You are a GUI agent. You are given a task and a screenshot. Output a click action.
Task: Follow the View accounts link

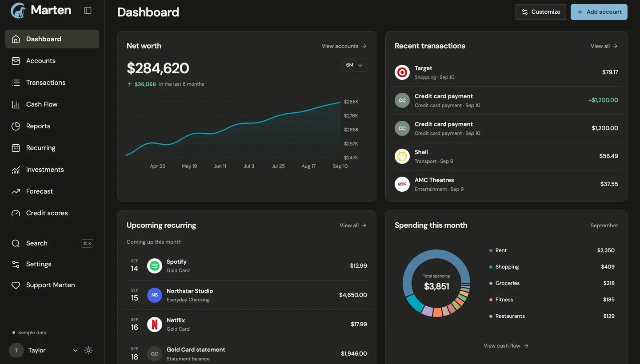[344, 46]
